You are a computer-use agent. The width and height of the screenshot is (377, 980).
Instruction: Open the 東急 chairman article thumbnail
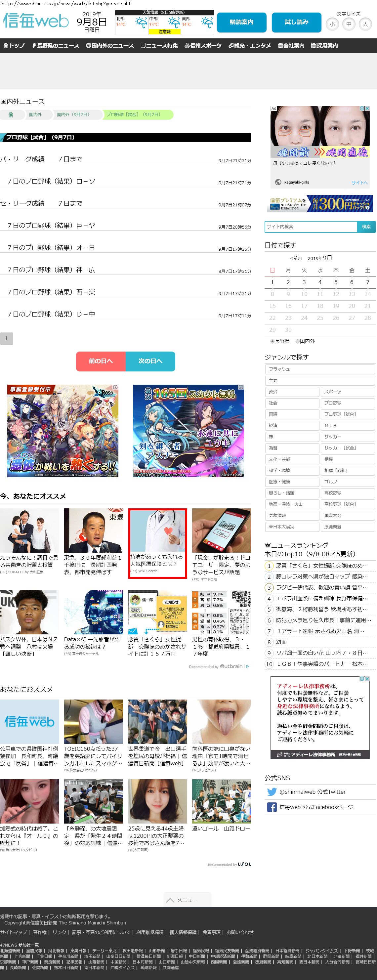click(x=94, y=530)
